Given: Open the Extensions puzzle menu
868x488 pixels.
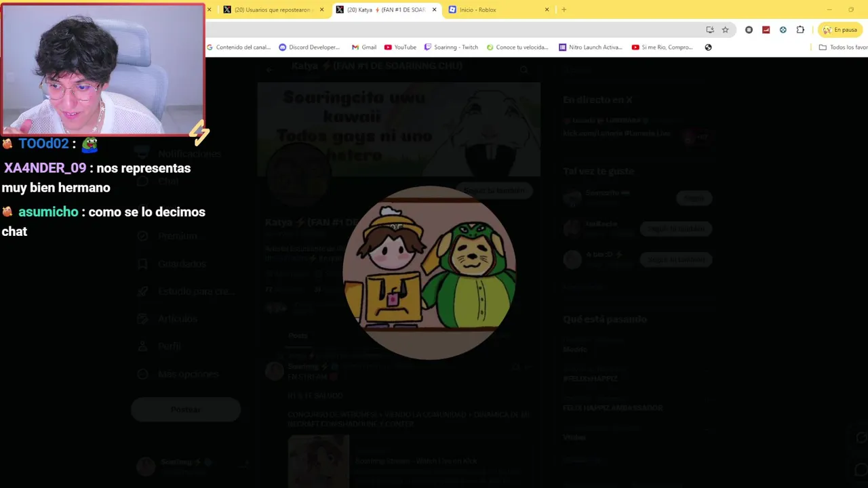Looking at the screenshot, I should [x=800, y=30].
